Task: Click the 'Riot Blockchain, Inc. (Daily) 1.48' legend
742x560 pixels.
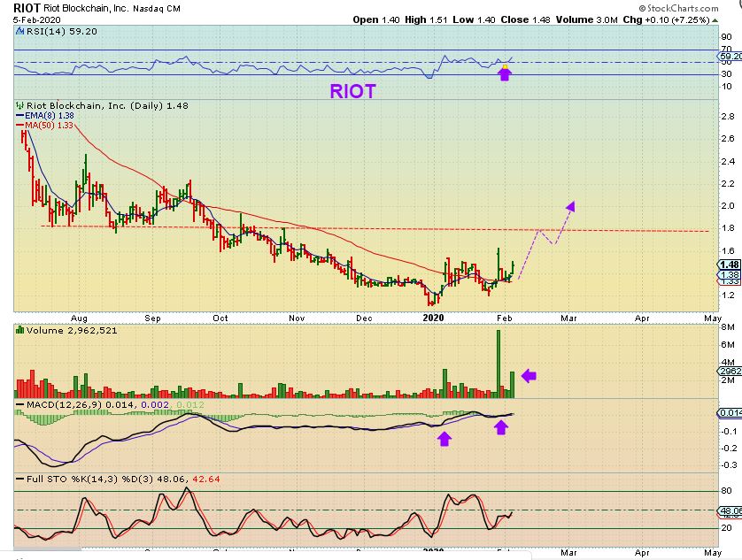Action: click(107, 105)
